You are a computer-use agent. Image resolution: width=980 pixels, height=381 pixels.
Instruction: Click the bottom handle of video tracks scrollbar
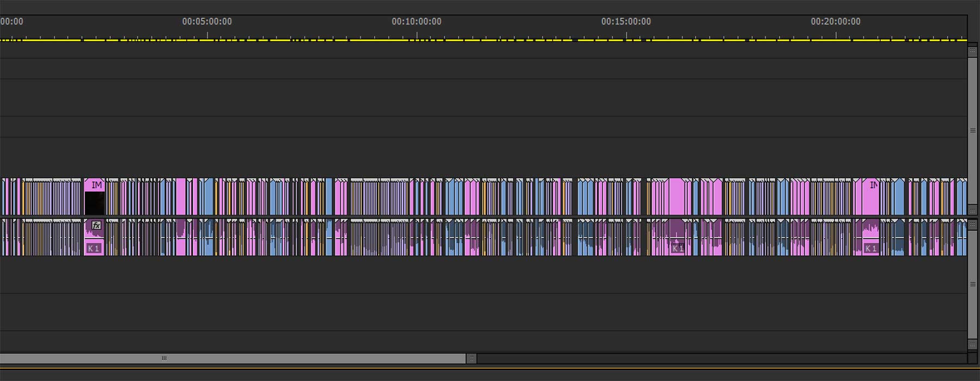(972, 211)
